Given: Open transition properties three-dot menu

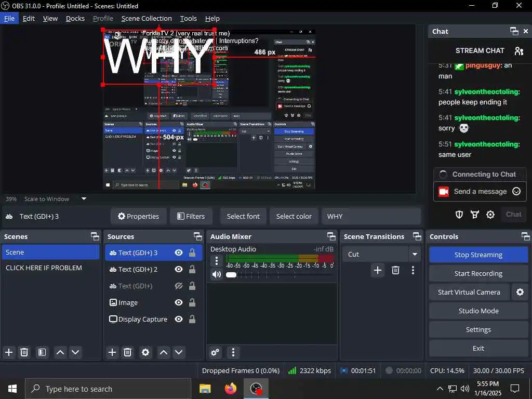Looking at the screenshot, I should 413,270.
